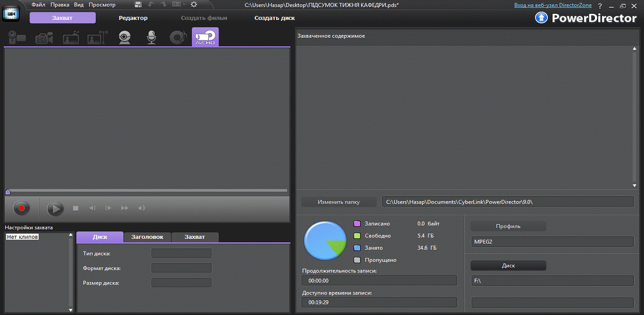Select DV camcorder capture icon

click(17, 38)
